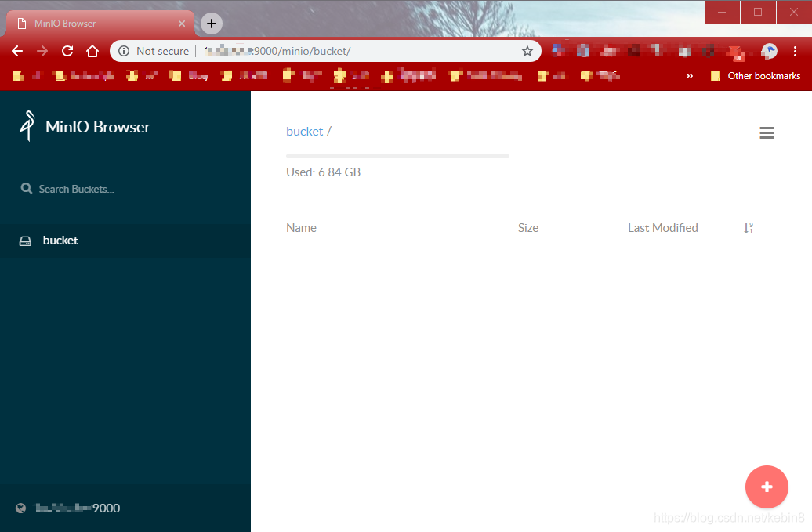Screen dimensions: 812x532
Task: Focus the Search Buckets input field
Action: click(125, 189)
